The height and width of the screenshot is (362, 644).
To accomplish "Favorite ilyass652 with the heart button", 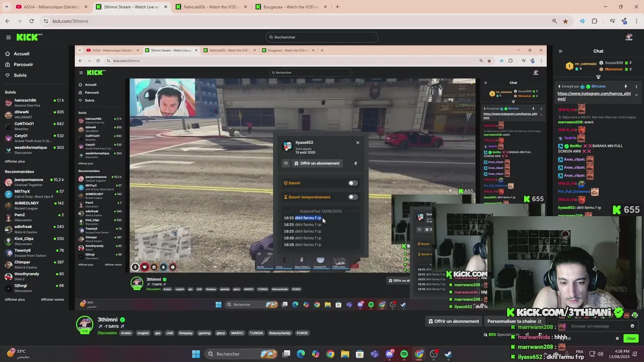I will click(286, 163).
